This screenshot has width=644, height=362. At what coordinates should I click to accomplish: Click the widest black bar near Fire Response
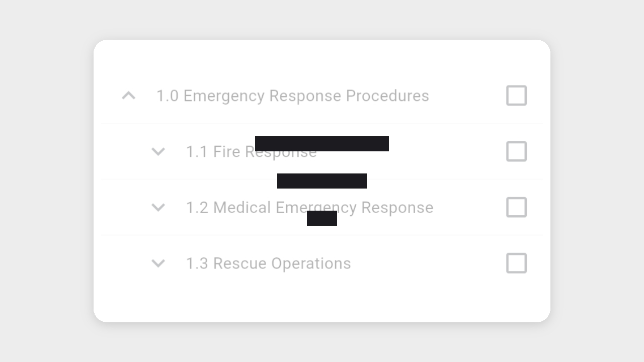pos(322,143)
